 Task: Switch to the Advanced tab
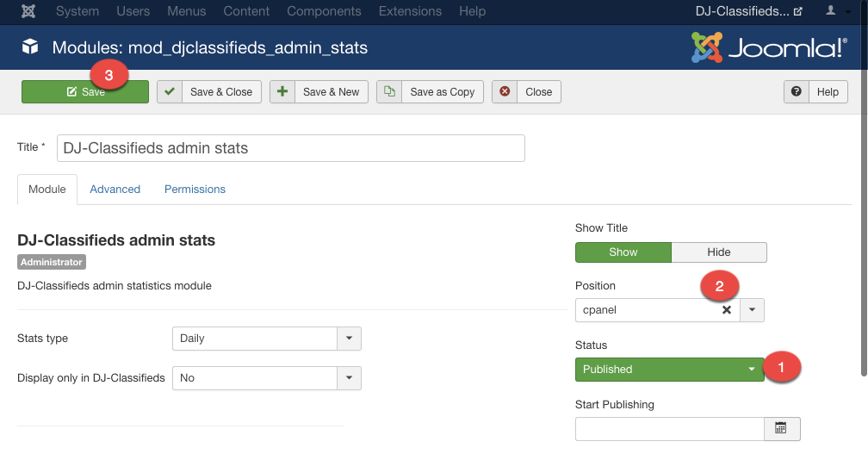115,190
